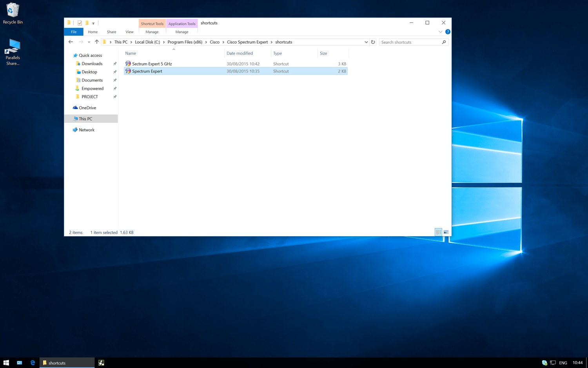Launch Microsoft Edge from the taskbar
Viewport: 588px width, 368px height.
(33, 363)
